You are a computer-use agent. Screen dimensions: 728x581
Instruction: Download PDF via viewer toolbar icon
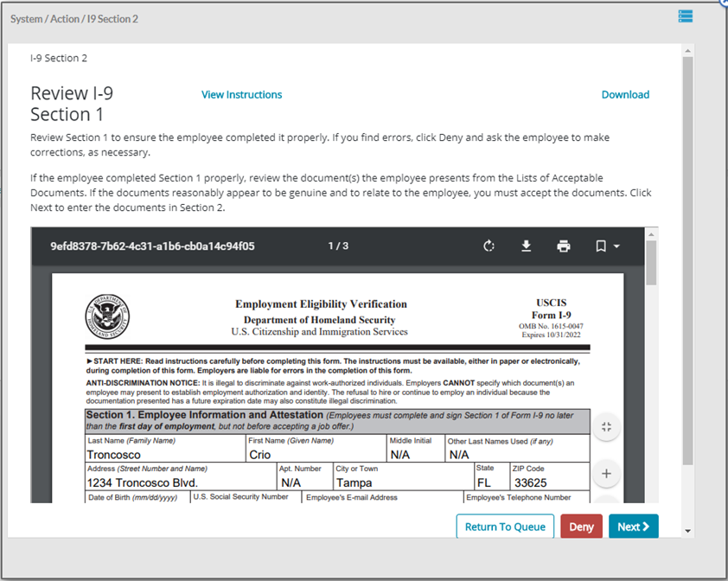(526, 246)
